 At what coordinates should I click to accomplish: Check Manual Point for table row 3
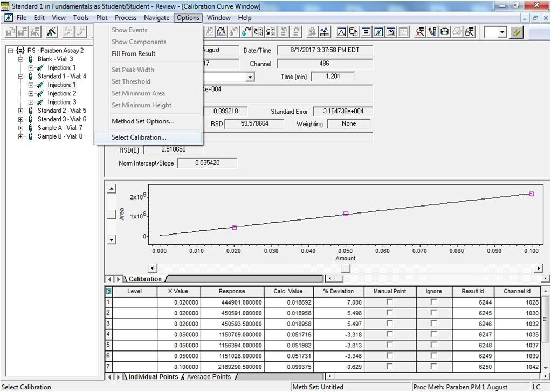click(x=390, y=324)
